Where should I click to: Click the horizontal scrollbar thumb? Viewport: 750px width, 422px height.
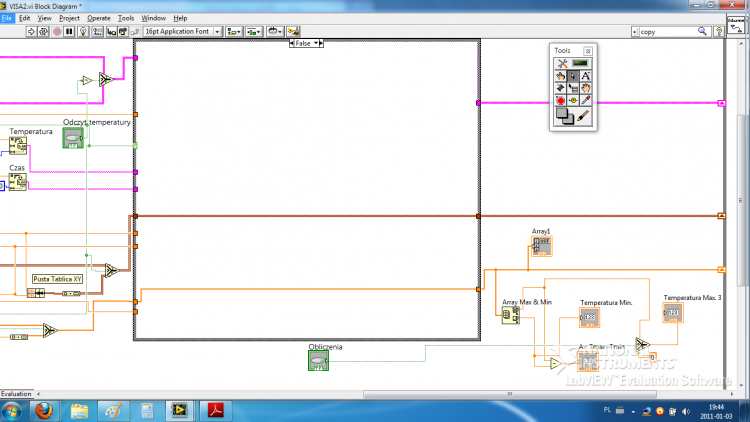point(509,394)
